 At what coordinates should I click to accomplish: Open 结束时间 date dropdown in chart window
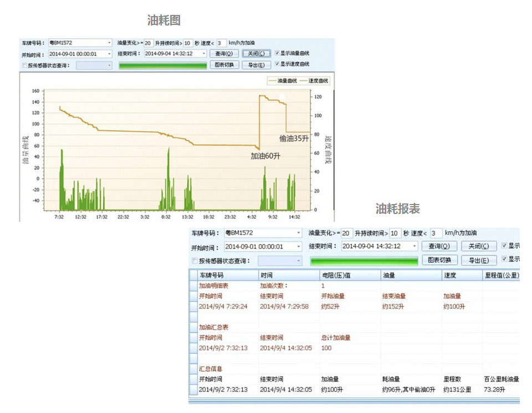(204, 53)
